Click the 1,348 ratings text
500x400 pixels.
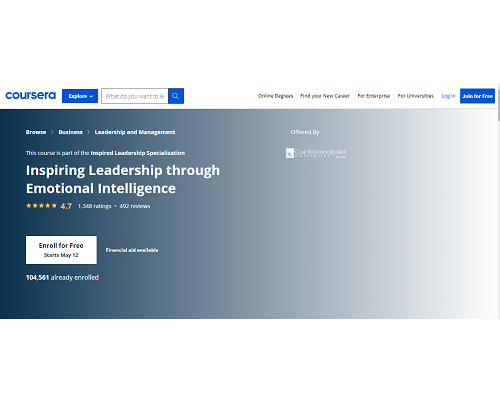(94, 206)
